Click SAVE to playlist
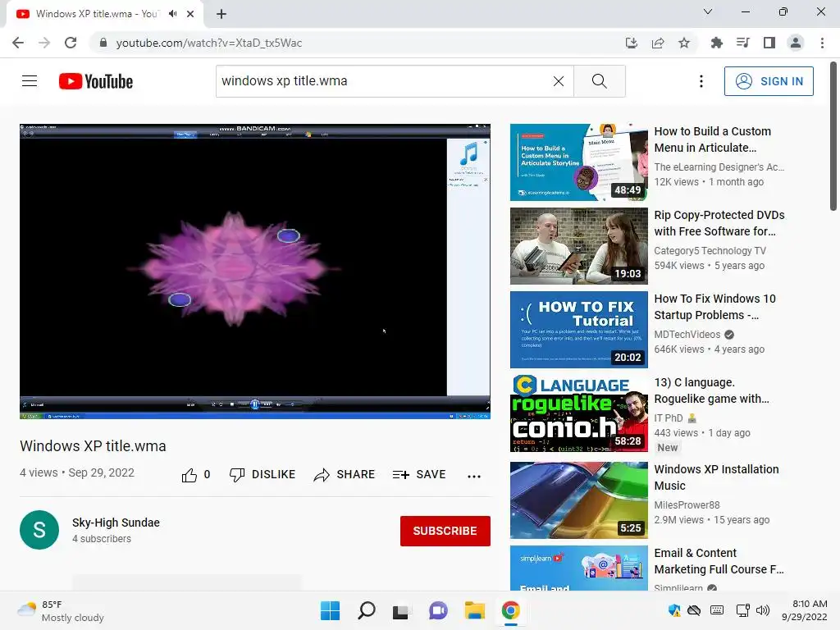The width and height of the screenshot is (840, 630). point(419,475)
